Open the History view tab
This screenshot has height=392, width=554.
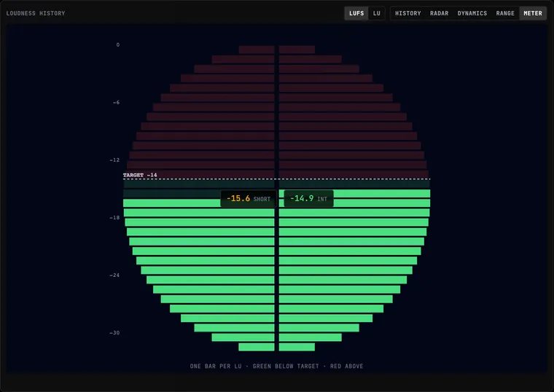click(x=407, y=13)
